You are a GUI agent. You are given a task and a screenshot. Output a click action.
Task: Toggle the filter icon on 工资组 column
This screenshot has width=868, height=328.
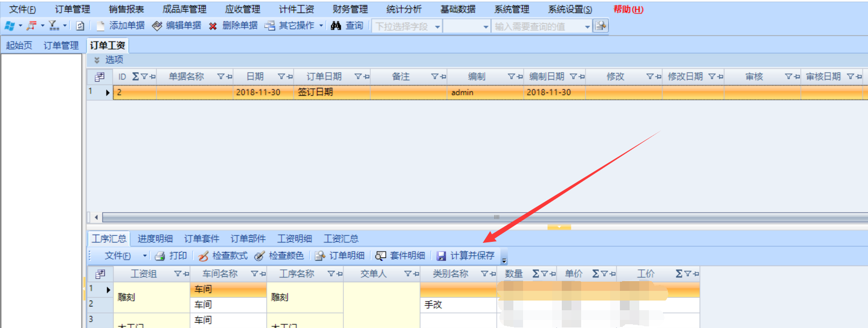click(178, 274)
